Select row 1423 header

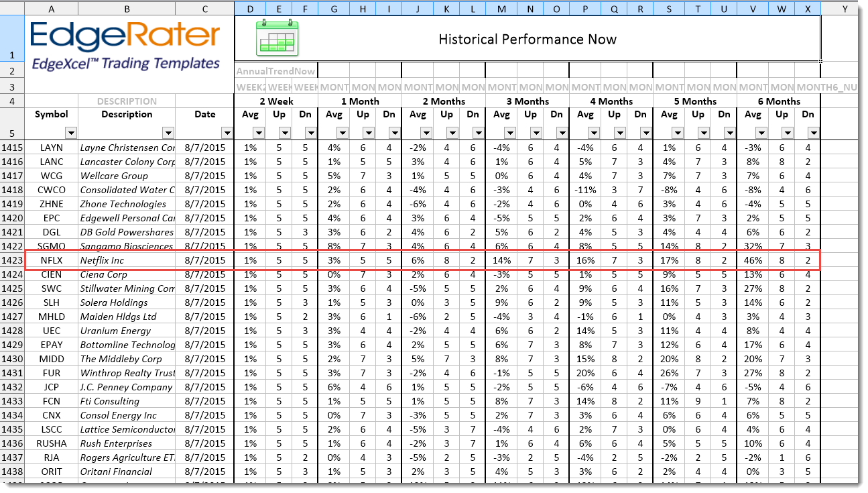click(12, 260)
